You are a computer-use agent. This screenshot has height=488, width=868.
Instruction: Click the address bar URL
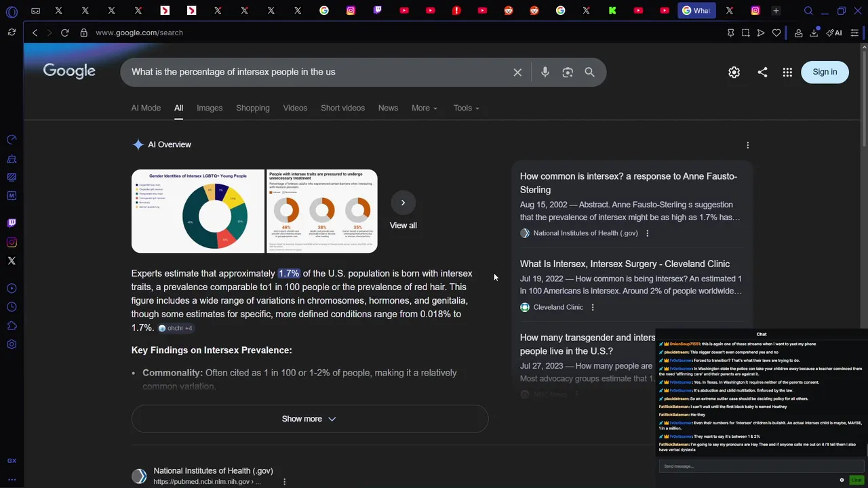(139, 33)
